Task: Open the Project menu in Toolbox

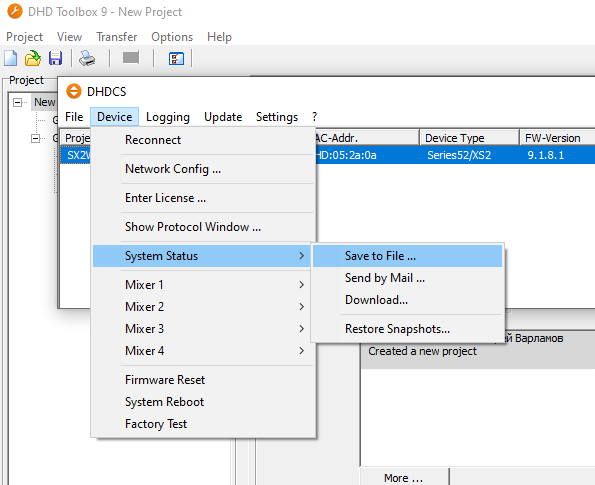Action: click(x=24, y=37)
